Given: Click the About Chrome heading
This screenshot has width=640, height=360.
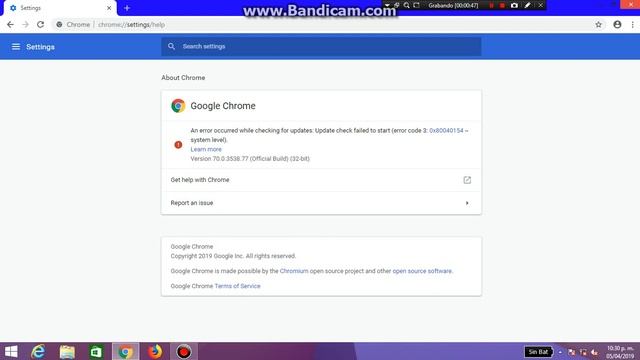Looking at the screenshot, I should 183,78.
